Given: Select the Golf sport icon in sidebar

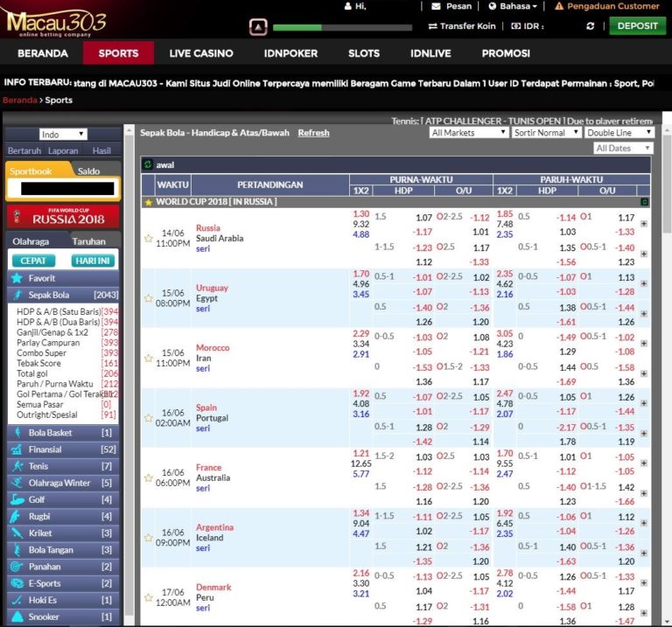Looking at the screenshot, I should click(17, 499).
